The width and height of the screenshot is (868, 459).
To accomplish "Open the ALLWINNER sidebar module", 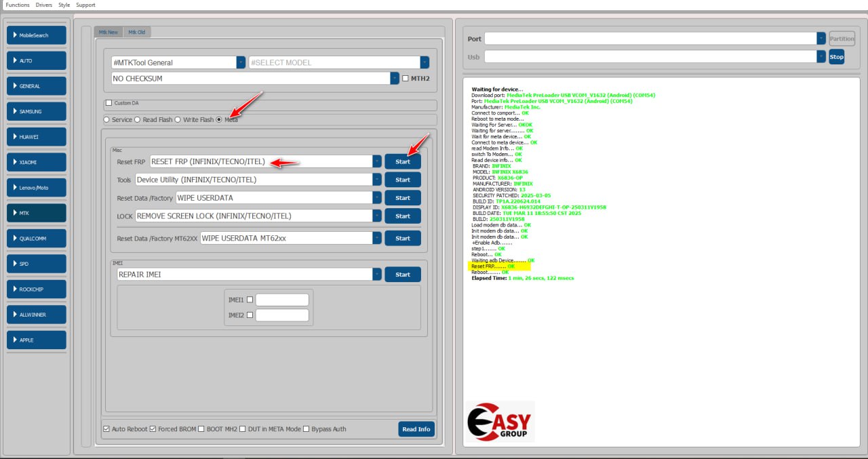I will (37, 315).
